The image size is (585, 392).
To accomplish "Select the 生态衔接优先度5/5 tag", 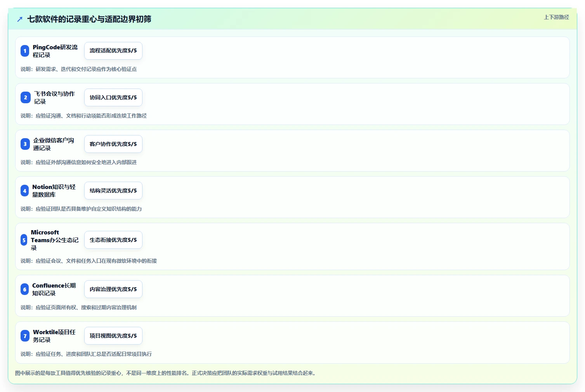I will click(113, 240).
